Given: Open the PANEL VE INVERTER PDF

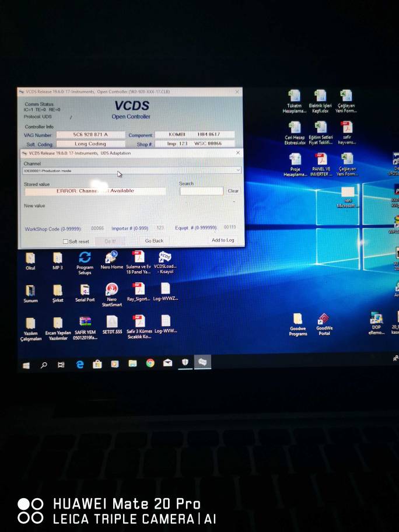Looking at the screenshot, I should pyautogui.click(x=321, y=165).
